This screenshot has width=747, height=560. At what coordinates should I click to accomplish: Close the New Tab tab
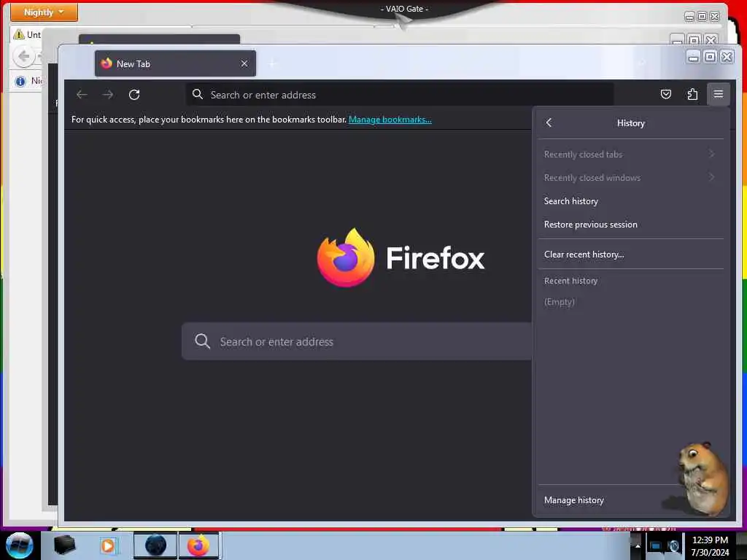click(244, 63)
